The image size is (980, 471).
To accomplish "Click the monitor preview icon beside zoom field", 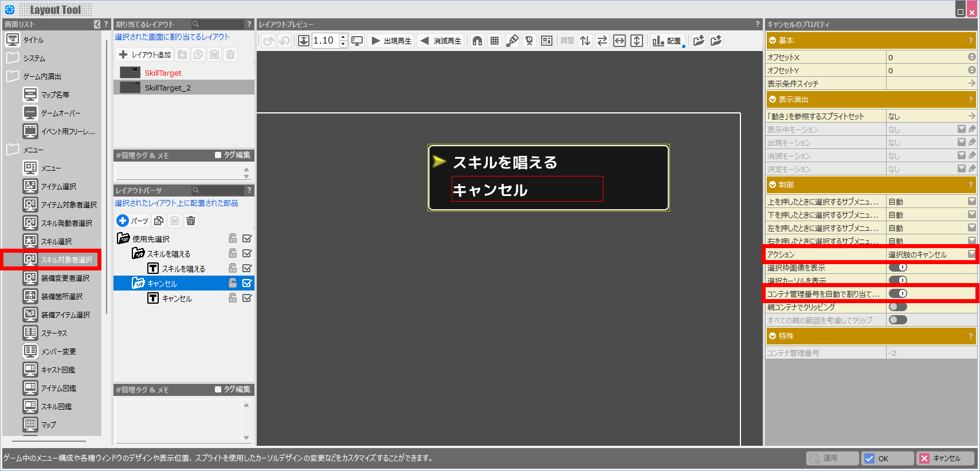I will (357, 41).
